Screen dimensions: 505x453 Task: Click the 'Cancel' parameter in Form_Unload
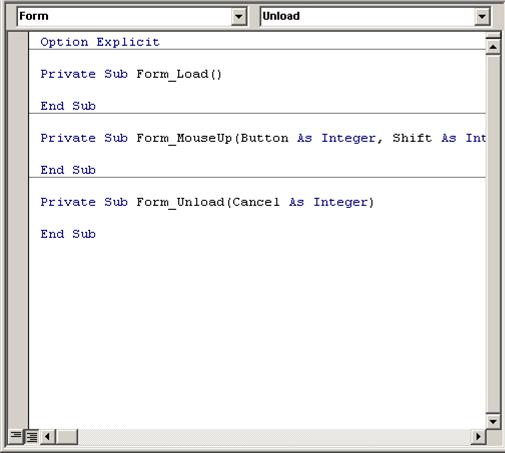pos(256,202)
